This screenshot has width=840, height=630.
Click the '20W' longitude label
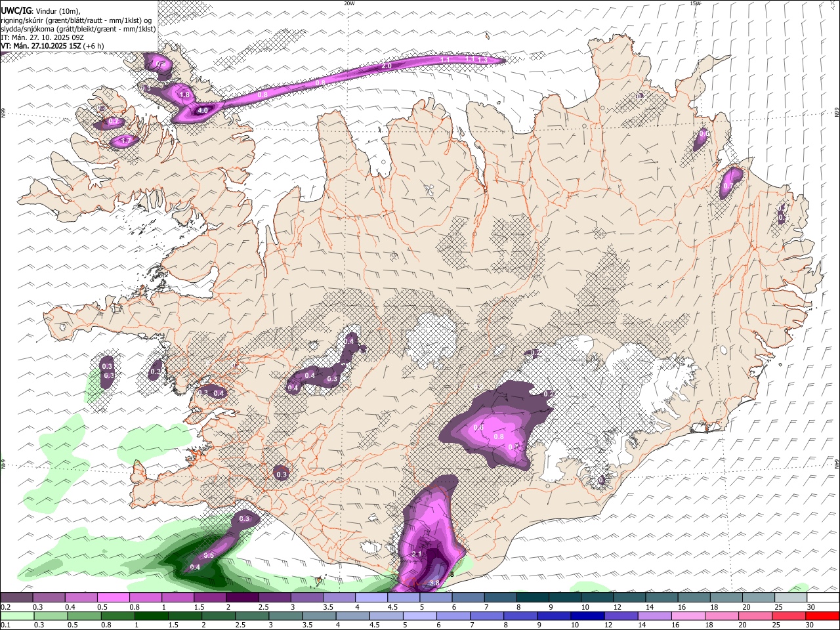pyautogui.click(x=349, y=3)
